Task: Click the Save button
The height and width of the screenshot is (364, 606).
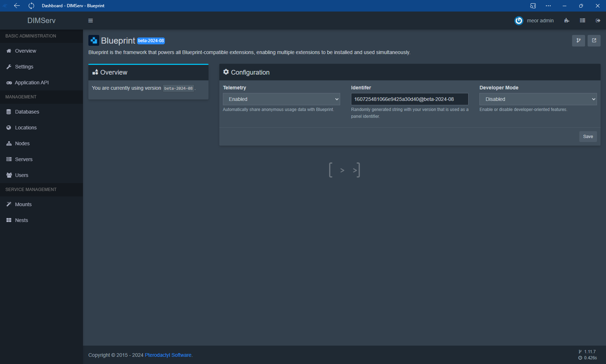Action: click(x=588, y=137)
